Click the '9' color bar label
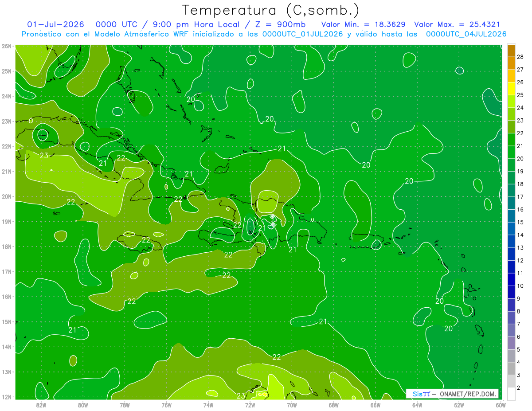Image resolution: width=532 pixels, height=411 pixels. [519, 299]
